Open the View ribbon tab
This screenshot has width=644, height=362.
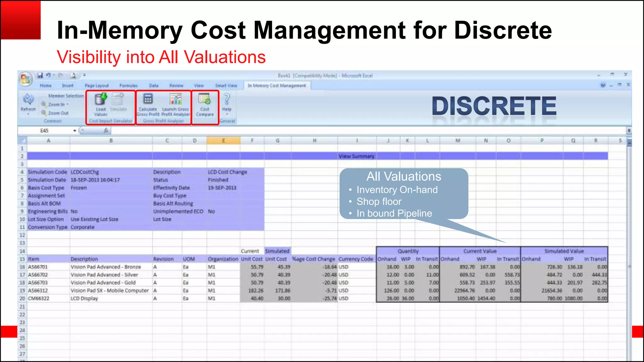pyautogui.click(x=199, y=85)
